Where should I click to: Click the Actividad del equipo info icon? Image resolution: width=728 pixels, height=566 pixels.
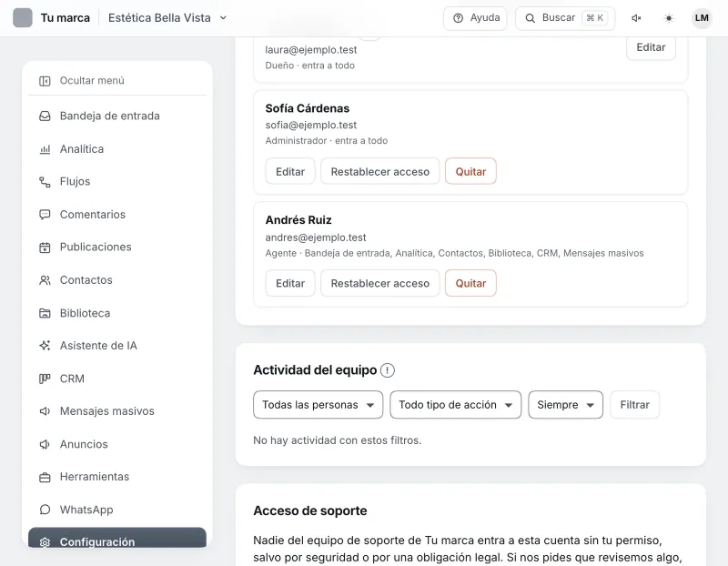tap(388, 370)
